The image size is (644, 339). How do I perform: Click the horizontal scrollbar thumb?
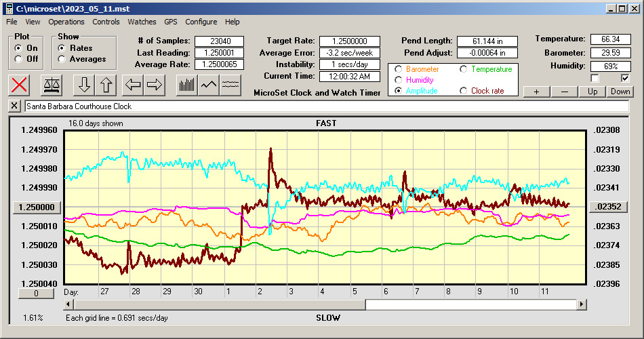(x=220, y=304)
